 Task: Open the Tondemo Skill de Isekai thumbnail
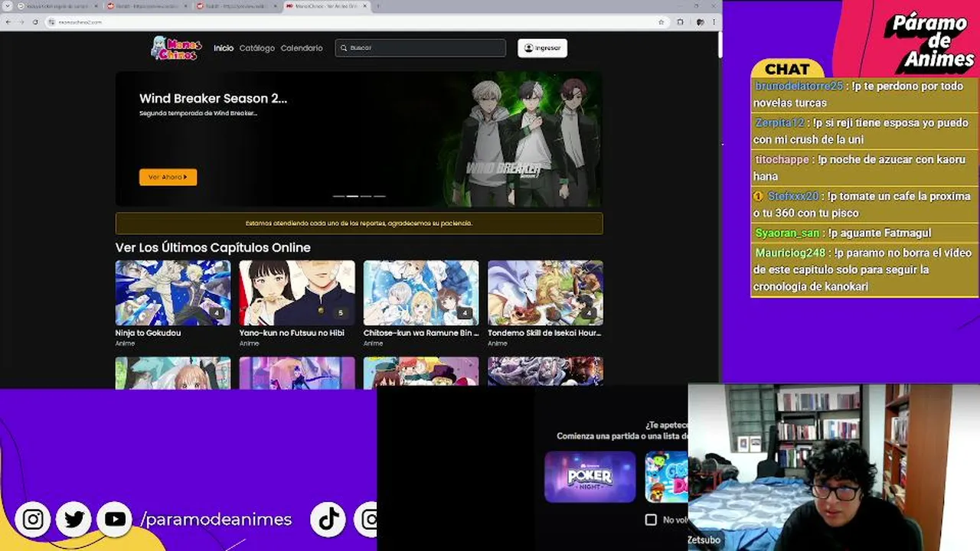coord(545,293)
